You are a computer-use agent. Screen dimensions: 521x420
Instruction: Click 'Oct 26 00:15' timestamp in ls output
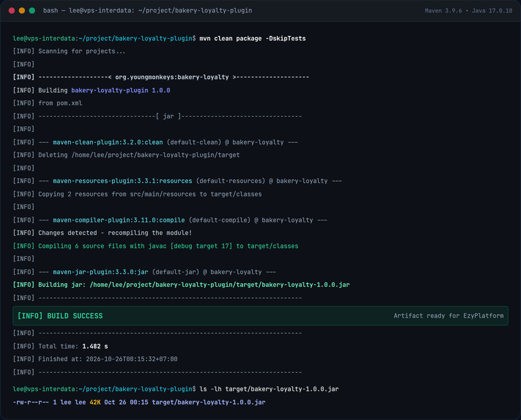coord(126,402)
